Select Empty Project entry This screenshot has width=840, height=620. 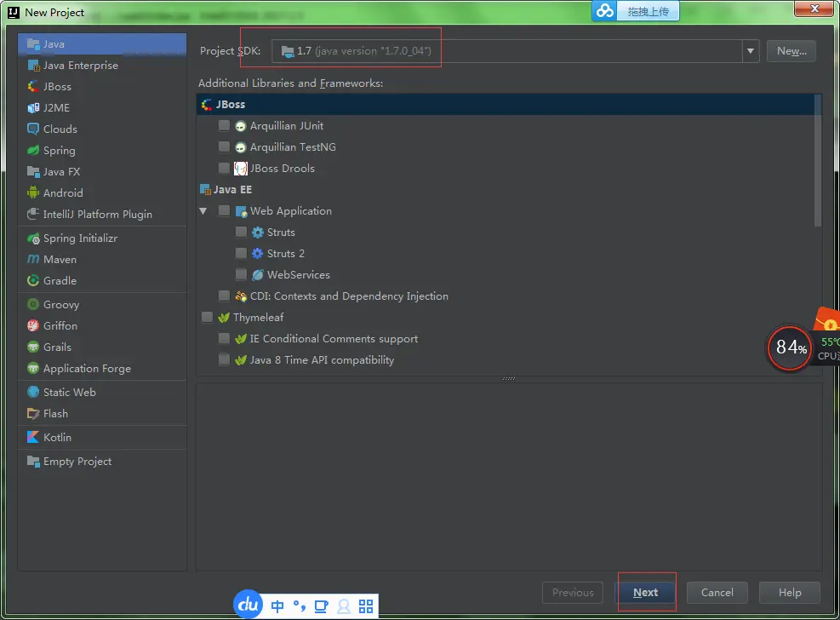click(102, 462)
